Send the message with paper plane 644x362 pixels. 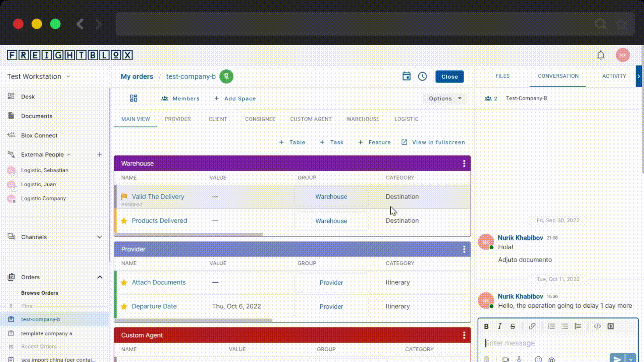[x=617, y=358]
